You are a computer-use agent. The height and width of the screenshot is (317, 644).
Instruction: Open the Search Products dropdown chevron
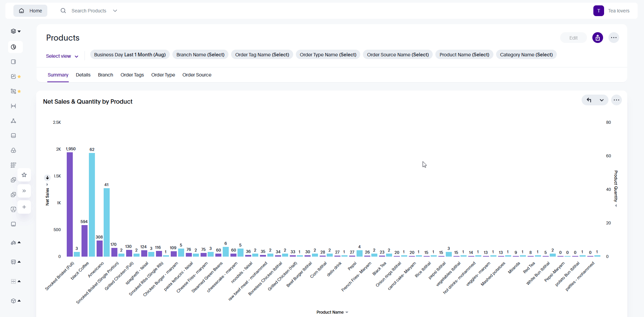[115, 11]
